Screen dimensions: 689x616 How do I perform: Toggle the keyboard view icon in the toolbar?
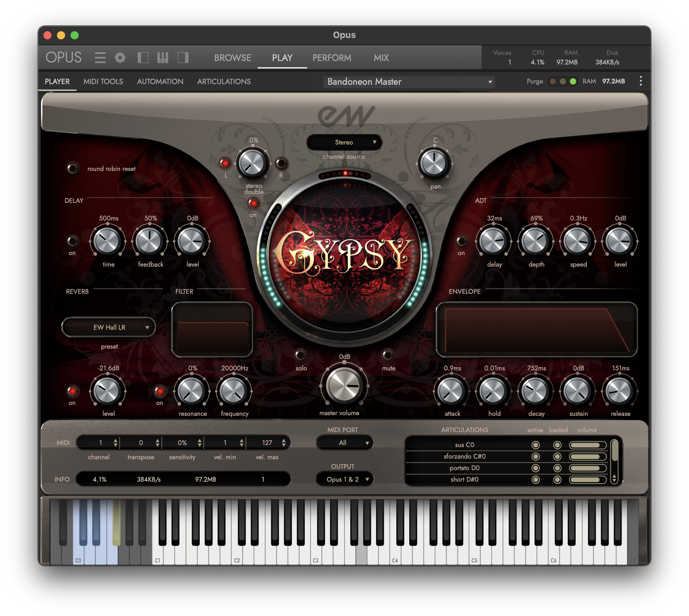[x=163, y=58]
